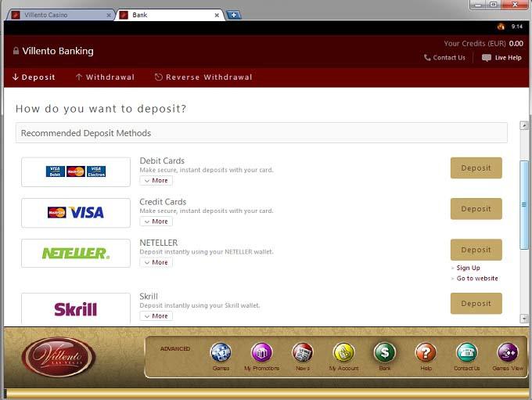Open NETELLER Go to website link

click(x=477, y=279)
